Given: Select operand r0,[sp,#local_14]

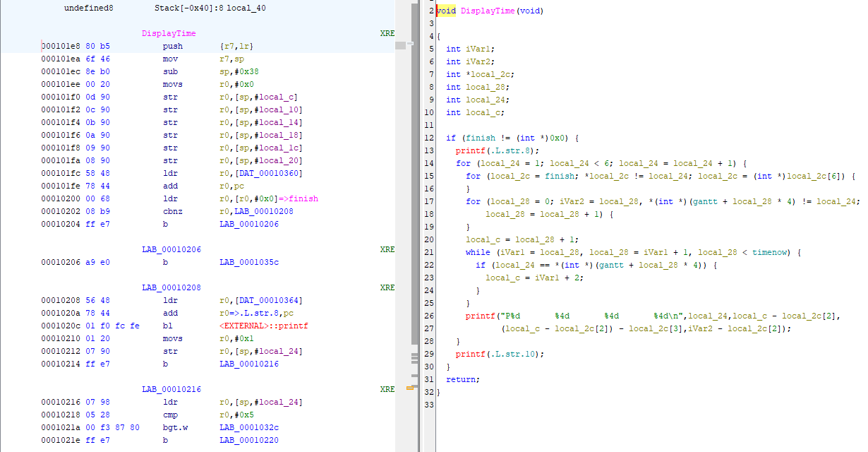Looking at the screenshot, I should point(261,123).
